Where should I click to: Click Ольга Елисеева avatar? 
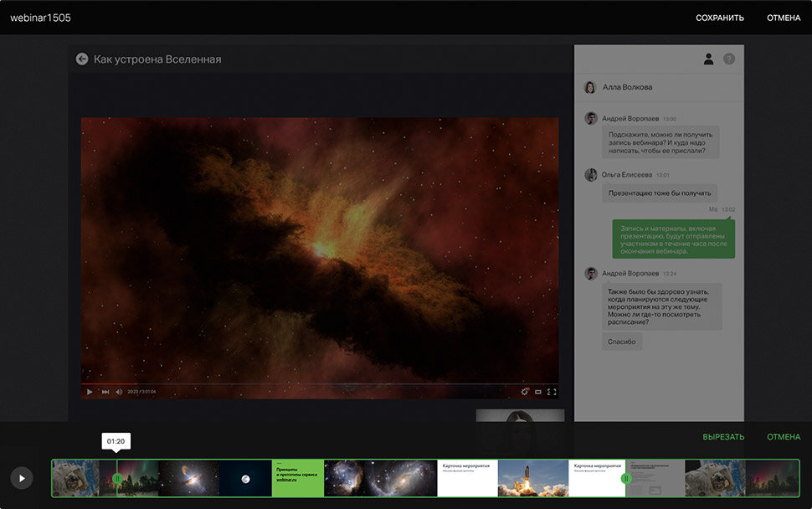coord(591,174)
